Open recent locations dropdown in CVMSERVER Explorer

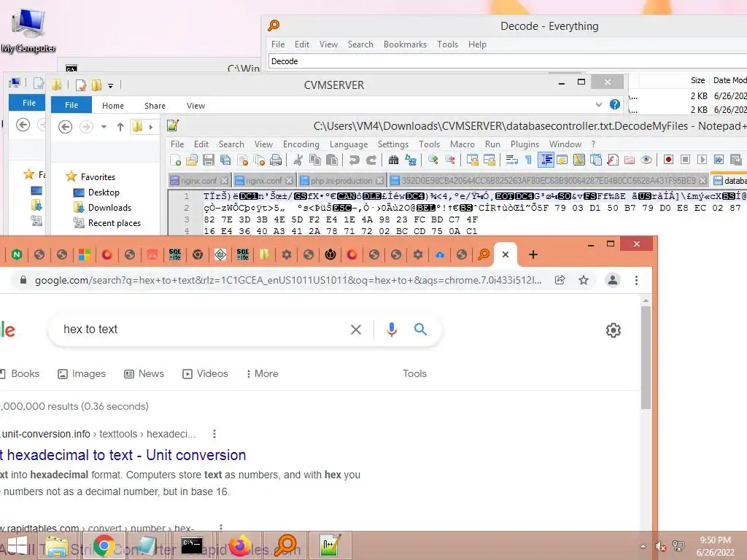click(x=104, y=127)
